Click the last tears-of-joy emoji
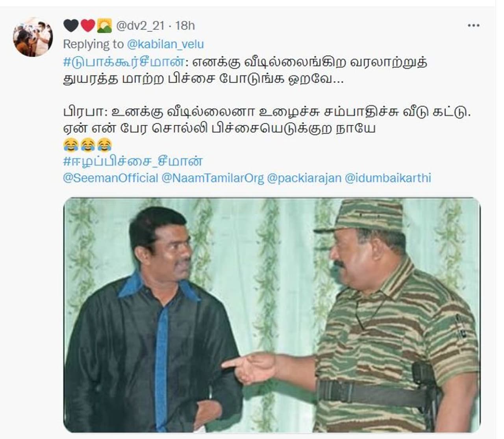Screen dimensions: 504x439 point(104,145)
